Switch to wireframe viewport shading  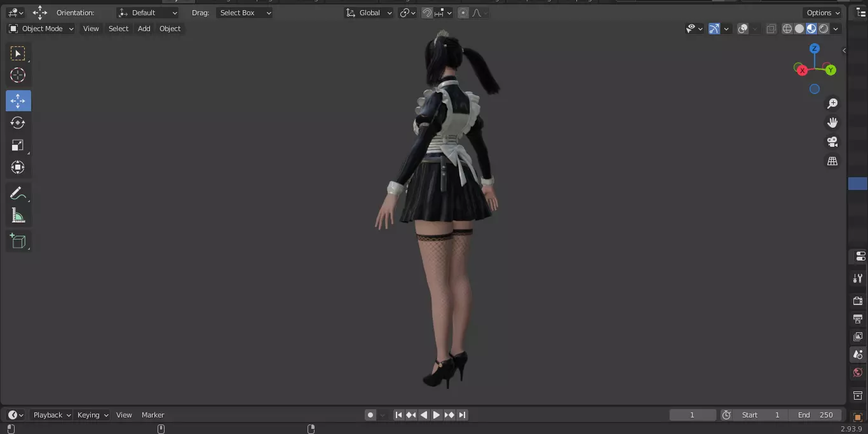click(787, 29)
